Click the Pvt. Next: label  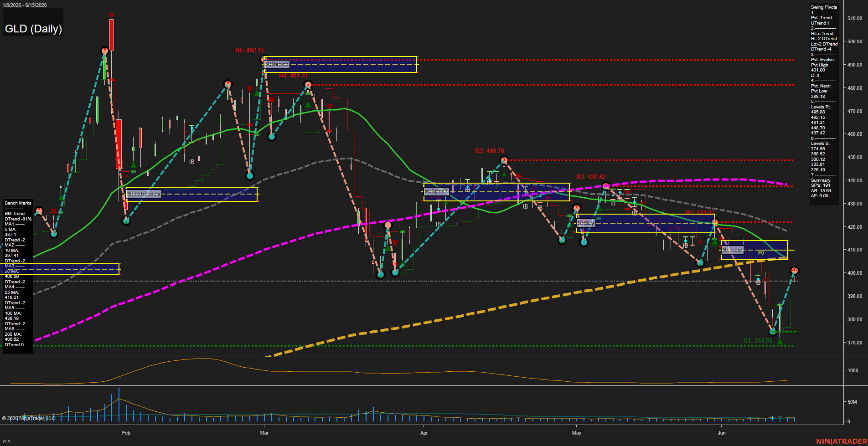821,86
